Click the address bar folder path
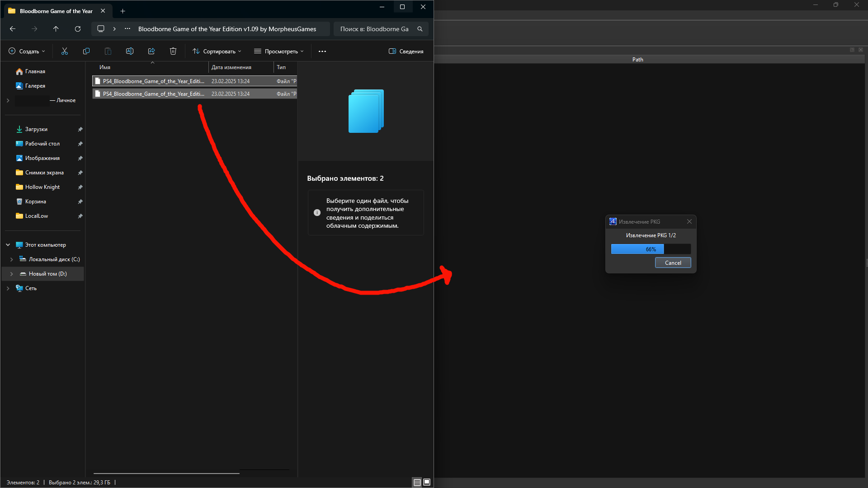This screenshot has height=488, width=868. tap(227, 29)
